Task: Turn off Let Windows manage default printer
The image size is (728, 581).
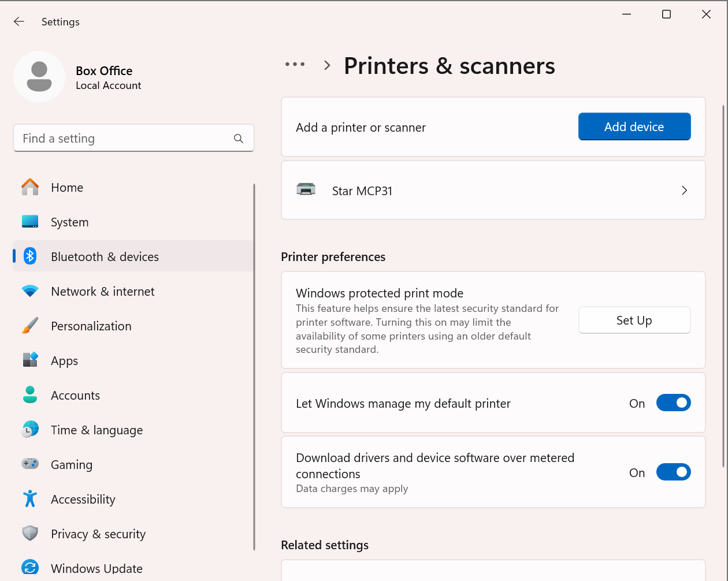Action: pyautogui.click(x=674, y=403)
